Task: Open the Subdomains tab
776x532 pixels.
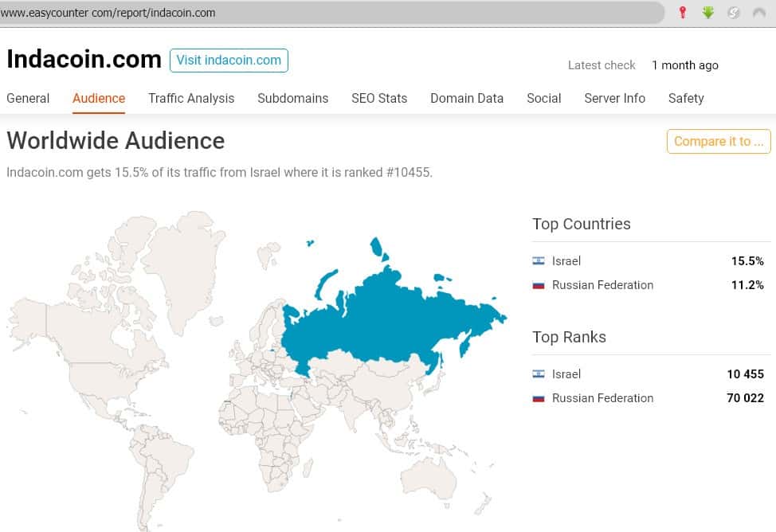Action: [x=292, y=99]
